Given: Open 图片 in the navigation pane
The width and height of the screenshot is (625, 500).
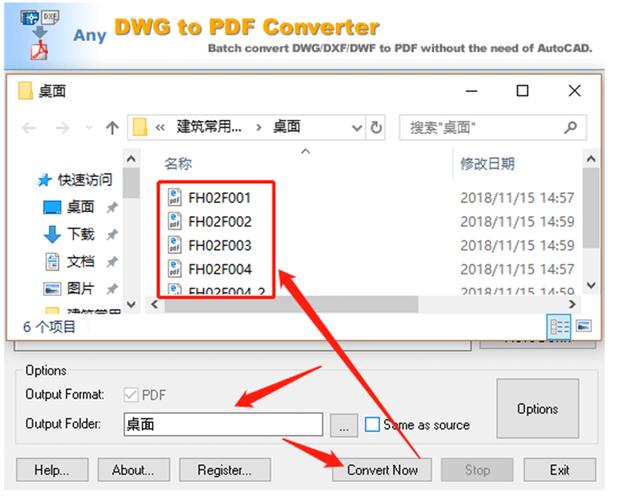Looking at the screenshot, I should tap(81, 288).
